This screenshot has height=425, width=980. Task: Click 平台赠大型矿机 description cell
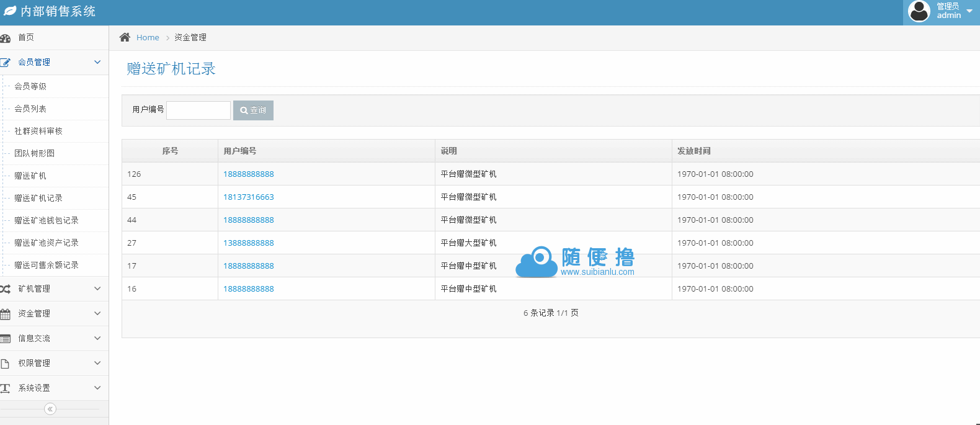553,243
